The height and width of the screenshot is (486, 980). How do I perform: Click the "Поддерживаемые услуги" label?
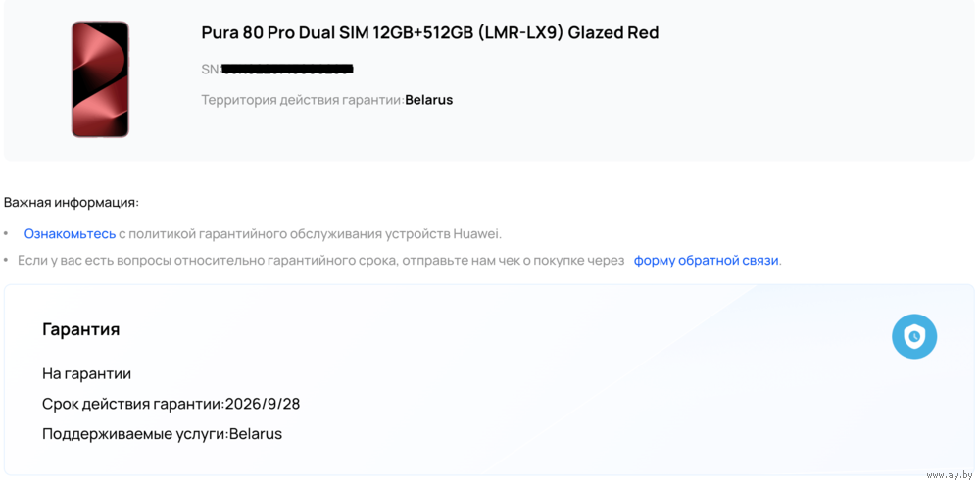(134, 434)
